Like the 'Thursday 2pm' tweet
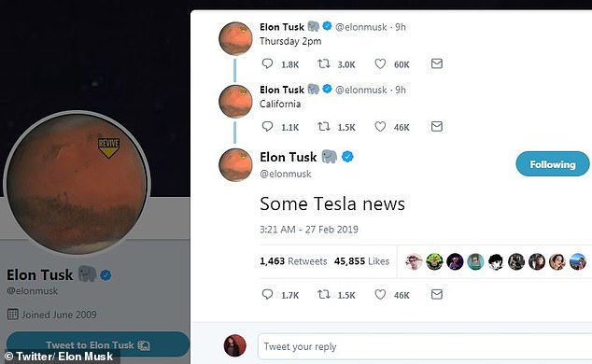592x364 pixels. click(380, 63)
